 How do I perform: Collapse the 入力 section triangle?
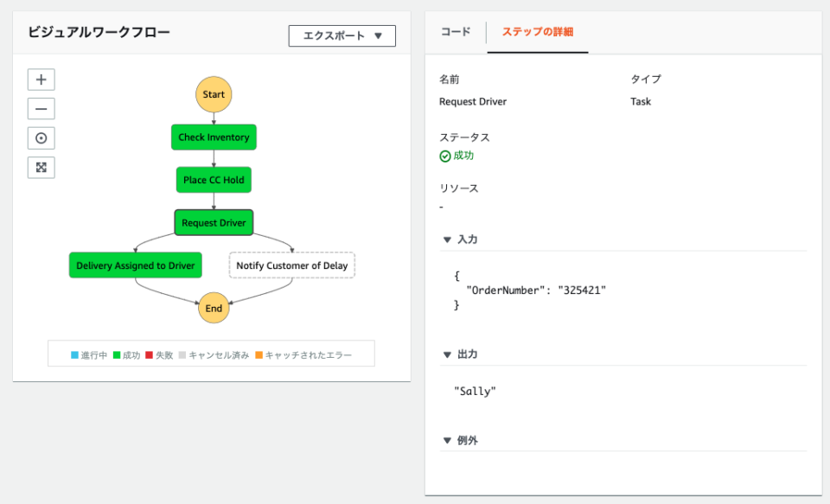[447, 239]
